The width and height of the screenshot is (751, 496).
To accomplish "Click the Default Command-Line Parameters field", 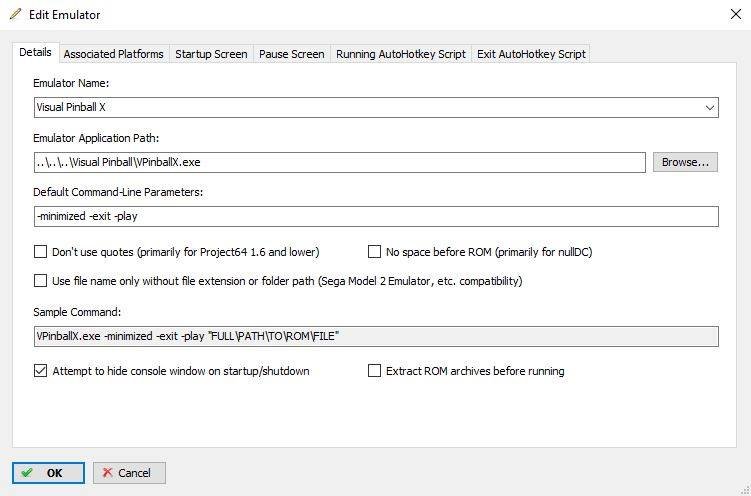I will (x=376, y=216).
